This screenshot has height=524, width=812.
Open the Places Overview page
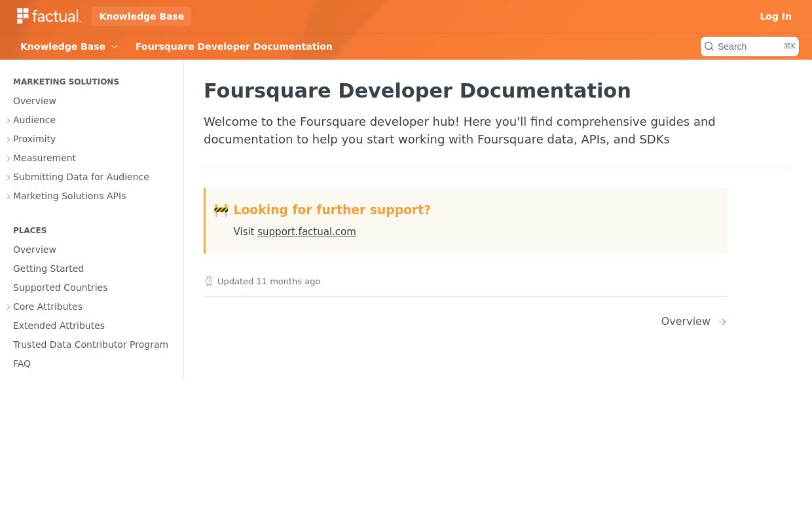point(35,250)
